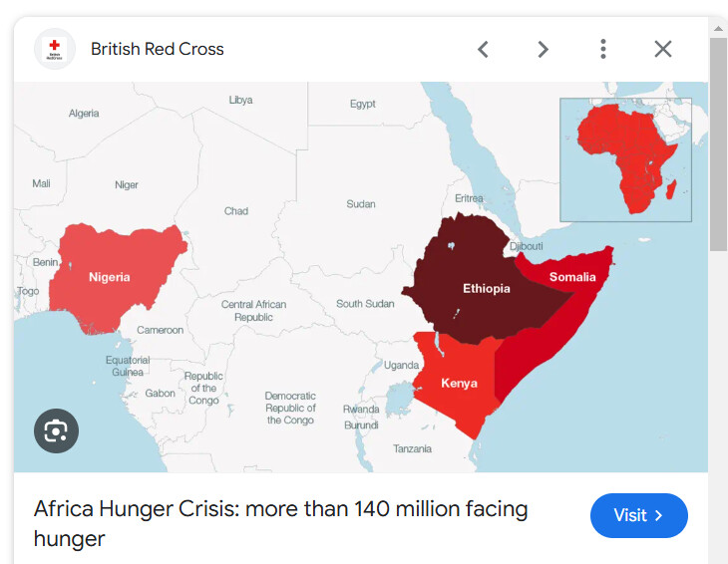
Task: Click the Sudan label on the map
Action: [x=361, y=204]
